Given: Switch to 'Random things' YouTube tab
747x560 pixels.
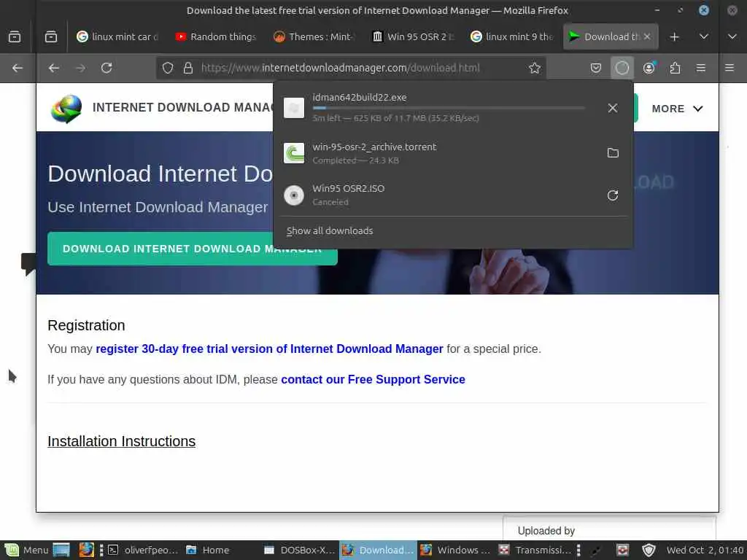Looking at the screenshot, I should [x=216, y=36].
